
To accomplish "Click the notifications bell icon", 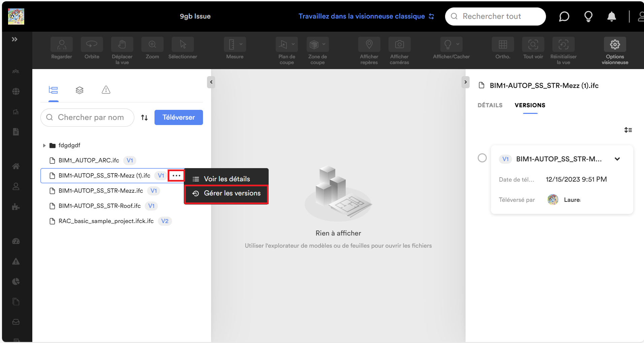I will (611, 17).
